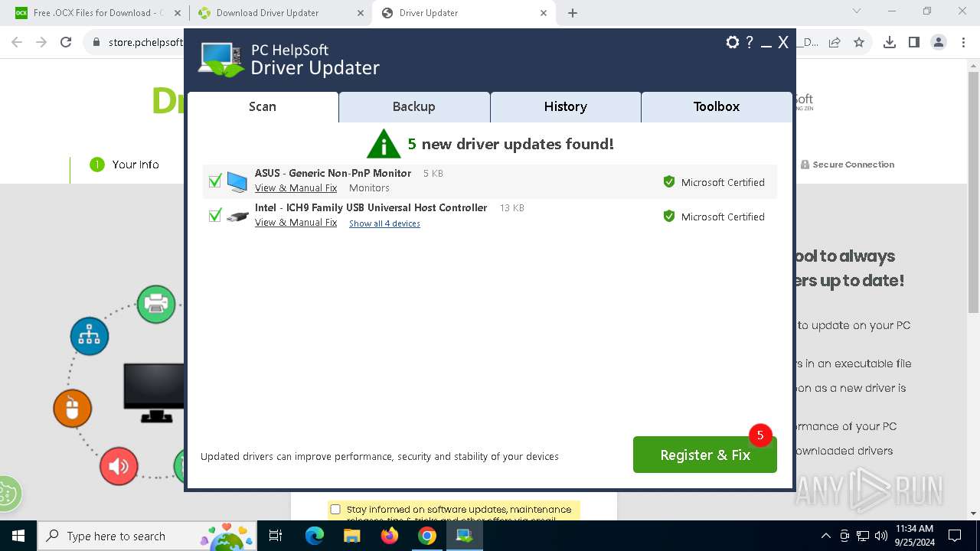
Task: Click the orange mouse icon on the web page
Action: (x=73, y=409)
